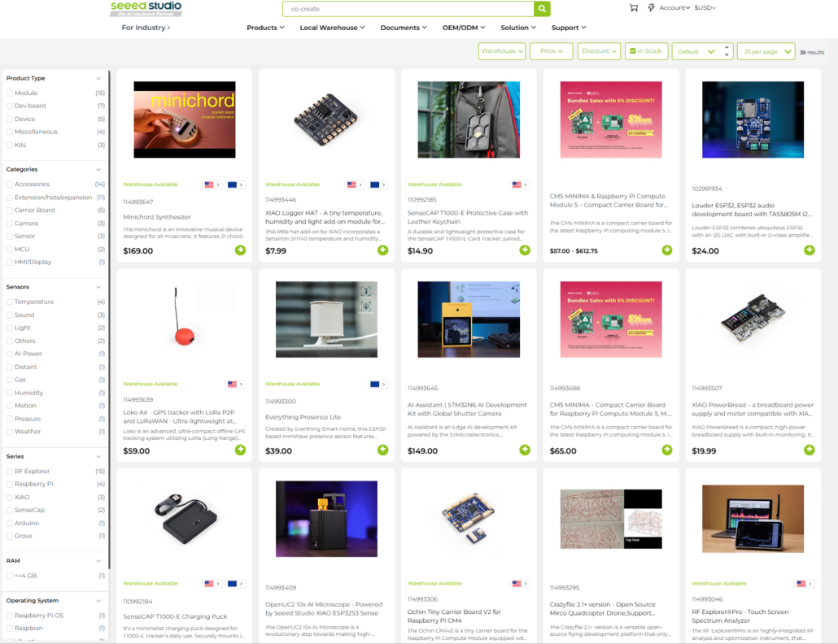Open the Products menu
The width and height of the screenshot is (838, 644).
[x=265, y=28]
